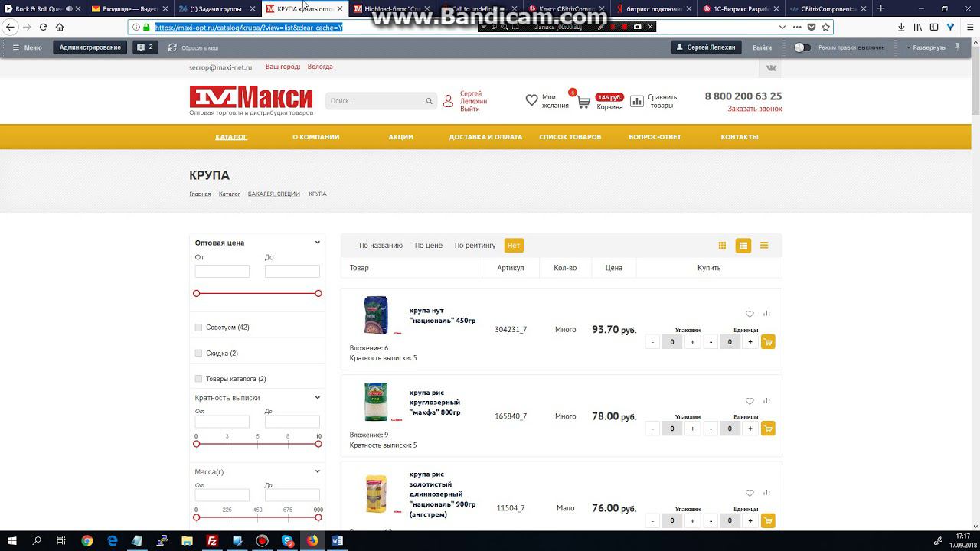Screen dimensions: 980x551
Task: Switch to compact lines view
Action: click(x=764, y=246)
